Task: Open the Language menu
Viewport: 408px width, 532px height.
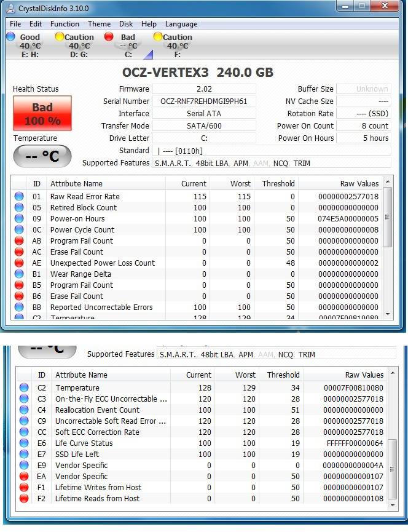Action: coord(181,24)
